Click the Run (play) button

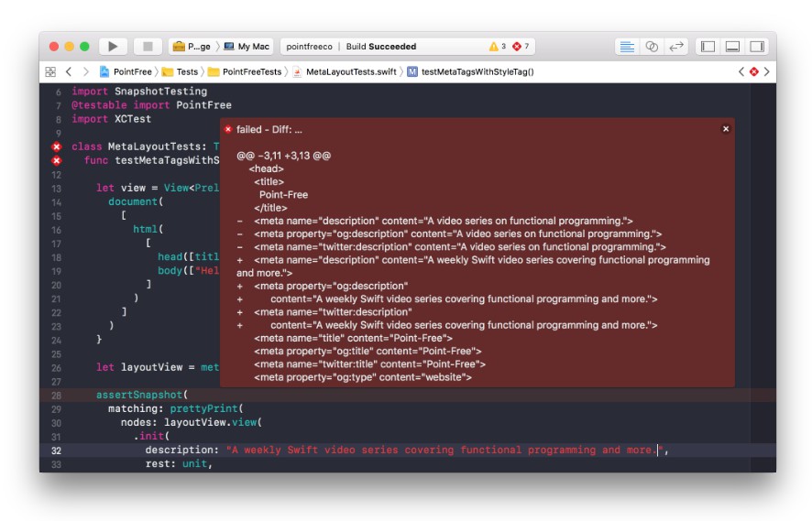[113, 46]
